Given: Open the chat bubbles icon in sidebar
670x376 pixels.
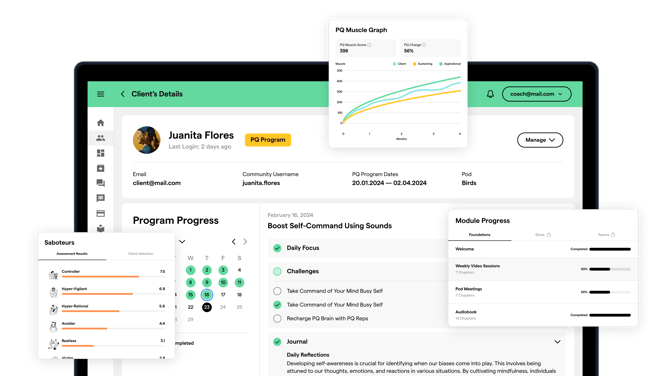Looking at the screenshot, I should tap(100, 183).
